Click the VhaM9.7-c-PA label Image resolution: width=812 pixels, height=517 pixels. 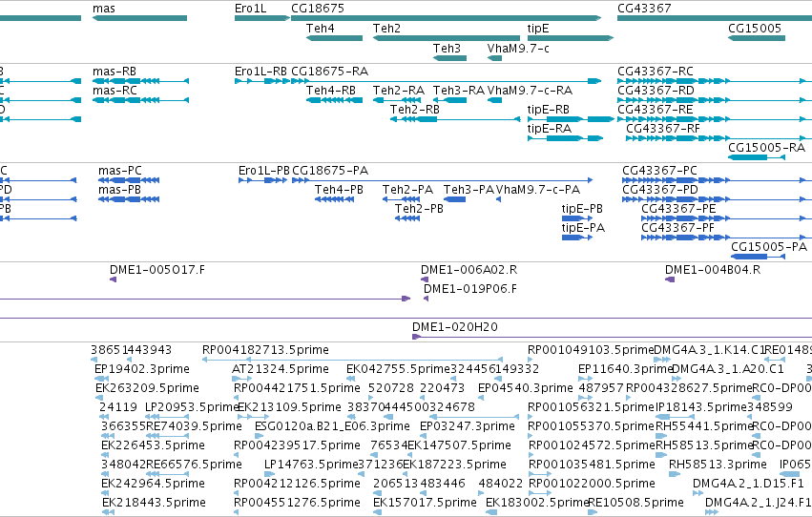point(538,190)
